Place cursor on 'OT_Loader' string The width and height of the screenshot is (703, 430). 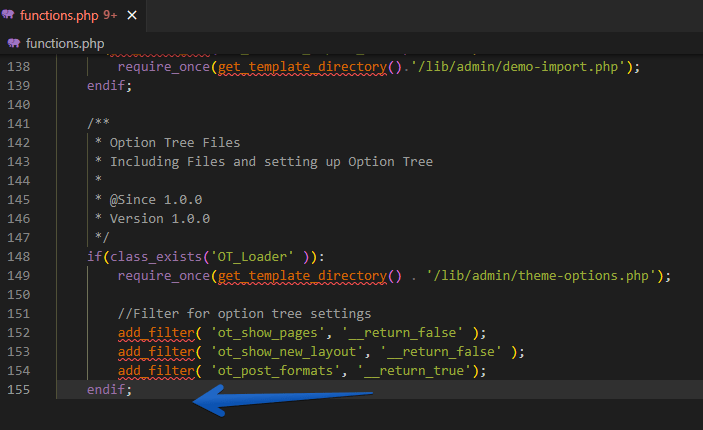tap(248, 256)
